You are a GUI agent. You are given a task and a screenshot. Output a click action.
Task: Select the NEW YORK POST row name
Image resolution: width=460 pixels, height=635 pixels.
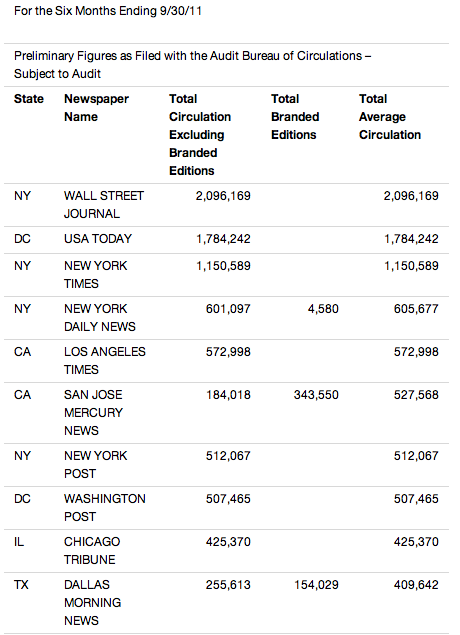pos(96,465)
